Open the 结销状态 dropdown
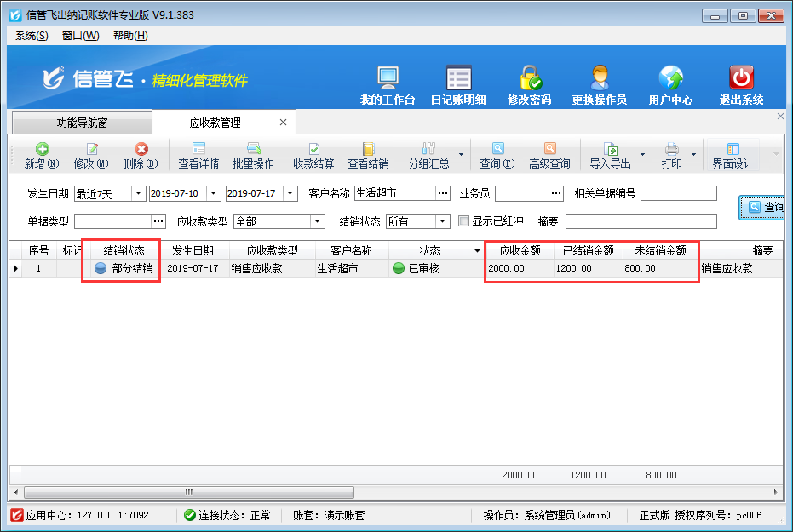793x532 pixels. 443,221
